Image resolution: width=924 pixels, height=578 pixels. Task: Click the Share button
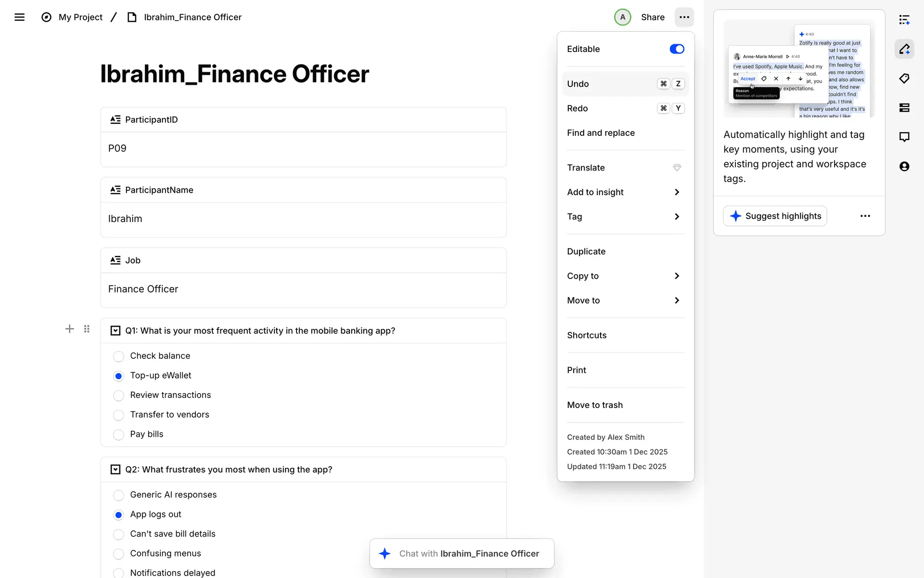point(653,17)
